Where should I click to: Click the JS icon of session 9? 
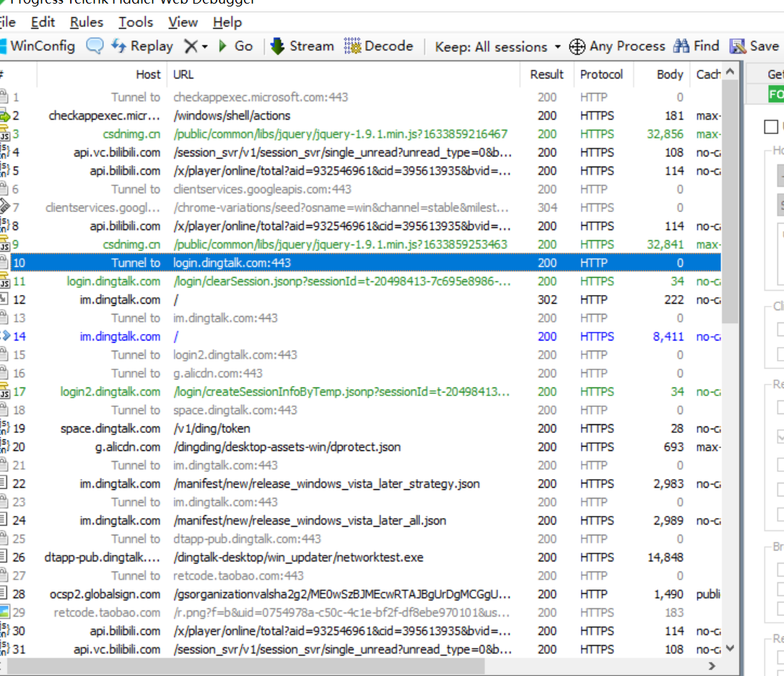coord(4,244)
